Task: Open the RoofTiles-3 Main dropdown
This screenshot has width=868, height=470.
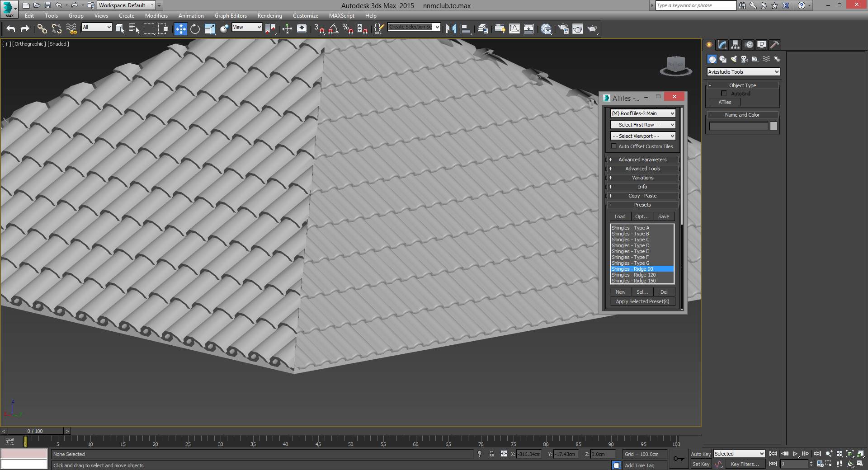Action: tap(643, 113)
